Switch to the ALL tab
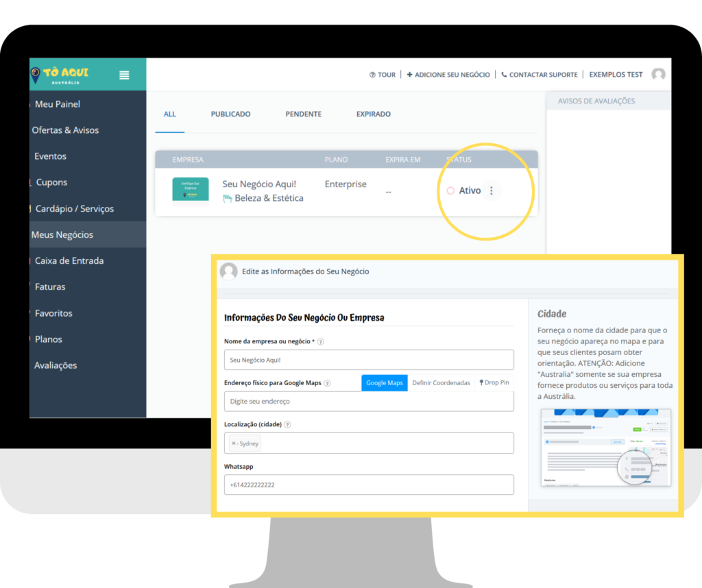 tap(170, 114)
